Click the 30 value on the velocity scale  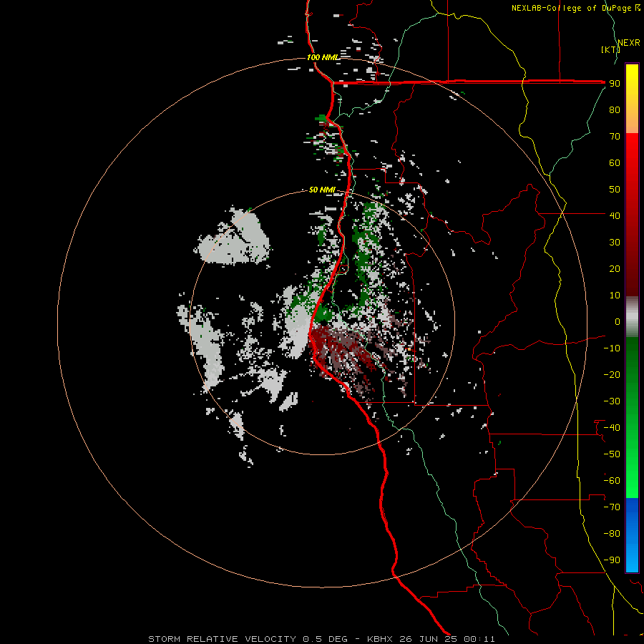coord(615,243)
